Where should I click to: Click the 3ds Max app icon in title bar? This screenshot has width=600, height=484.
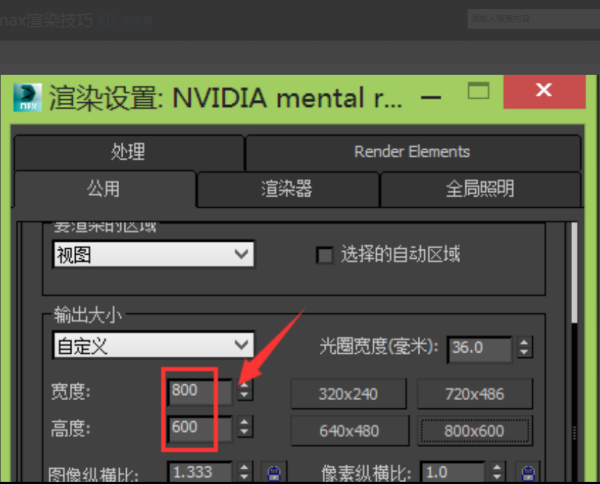27,98
